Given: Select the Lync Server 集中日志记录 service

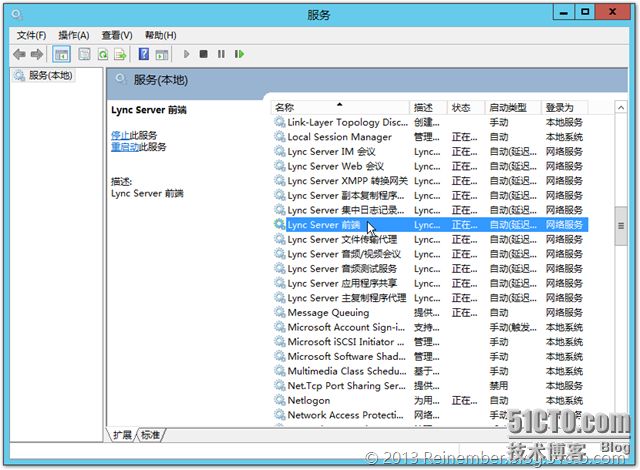Looking at the screenshot, I should tap(430, 211).
